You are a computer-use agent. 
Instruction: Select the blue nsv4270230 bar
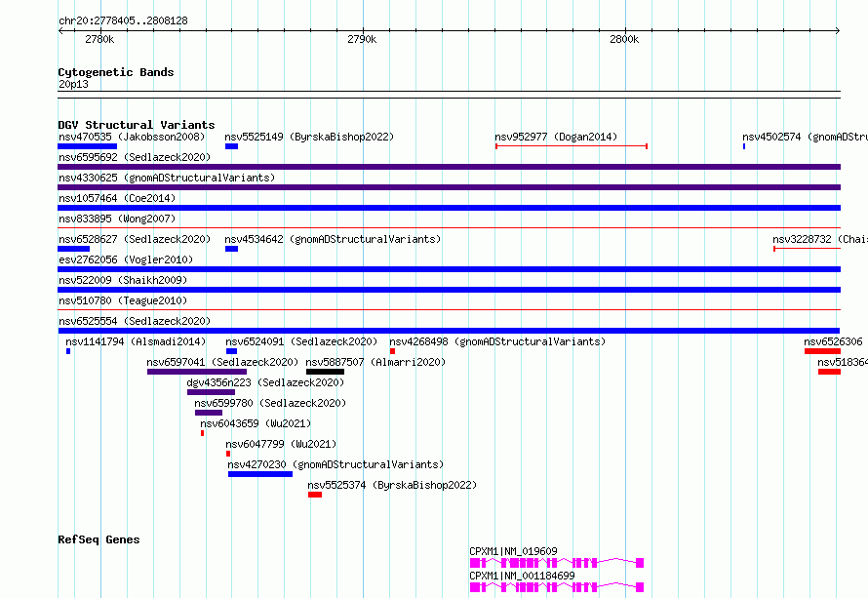pyautogui.click(x=260, y=474)
